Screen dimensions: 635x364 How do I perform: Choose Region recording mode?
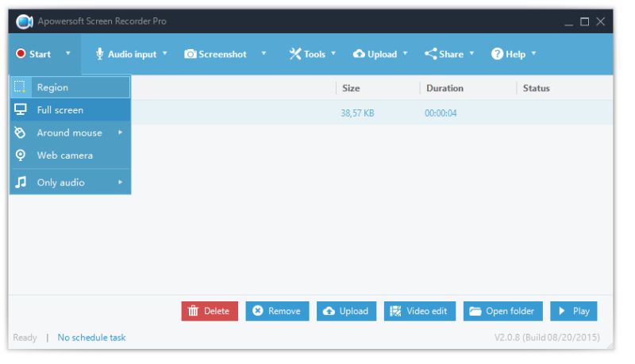coord(70,87)
